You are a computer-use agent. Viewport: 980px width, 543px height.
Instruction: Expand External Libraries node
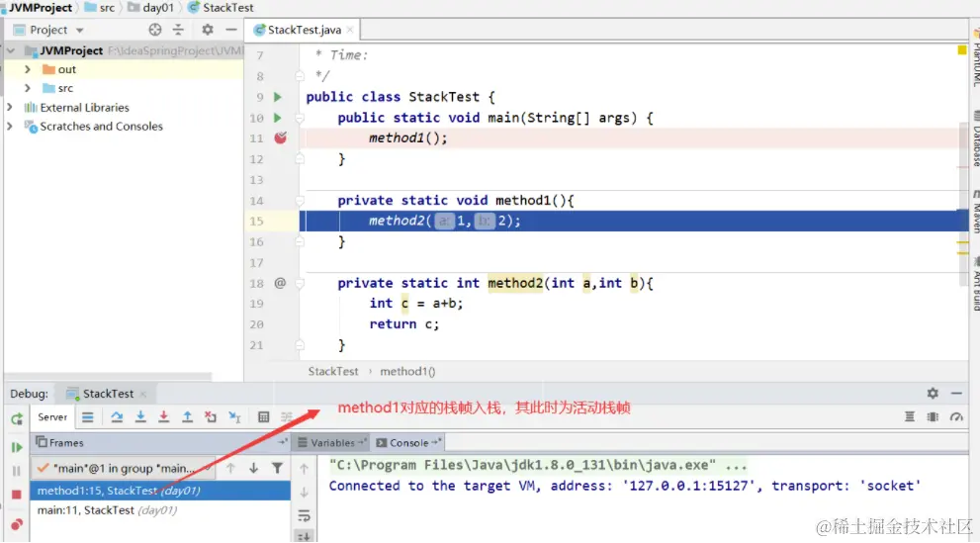tap(9, 108)
